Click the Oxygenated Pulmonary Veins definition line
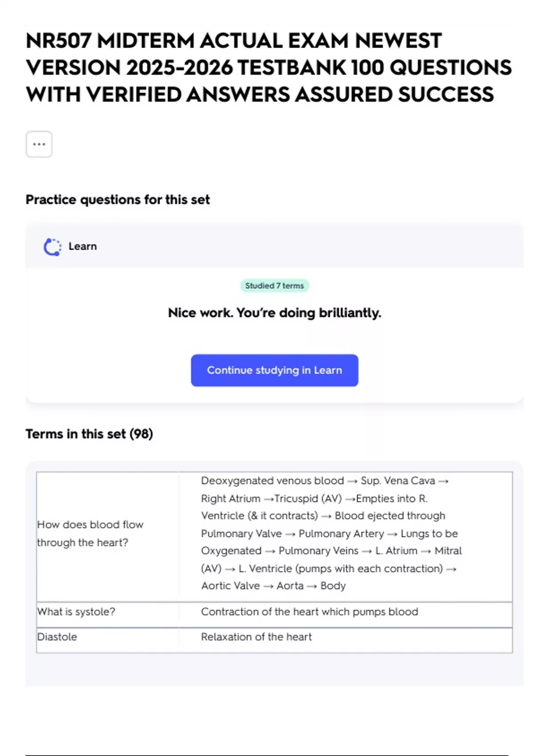The image size is (534, 756). point(331,551)
